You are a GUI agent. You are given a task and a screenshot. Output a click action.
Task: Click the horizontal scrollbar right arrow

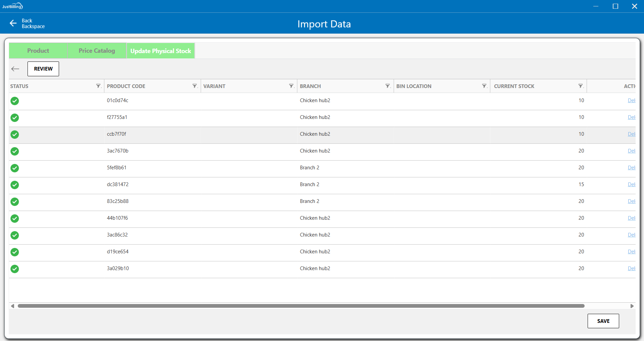click(632, 306)
